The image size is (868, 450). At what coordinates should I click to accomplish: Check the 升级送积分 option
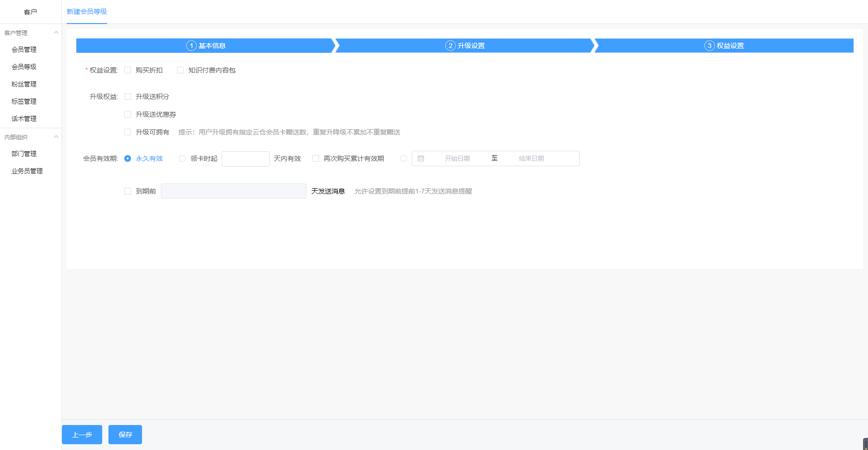[x=128, y=97]
